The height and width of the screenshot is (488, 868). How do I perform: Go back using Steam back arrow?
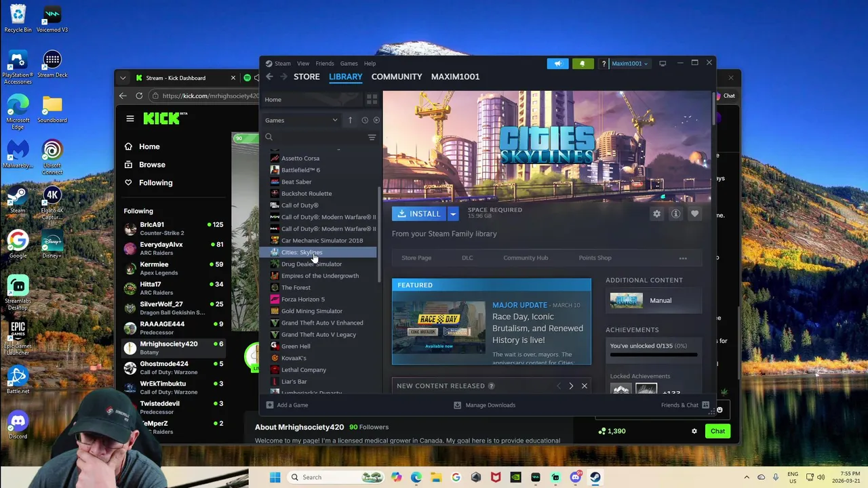pyautogui.click(x=269, y=77)
